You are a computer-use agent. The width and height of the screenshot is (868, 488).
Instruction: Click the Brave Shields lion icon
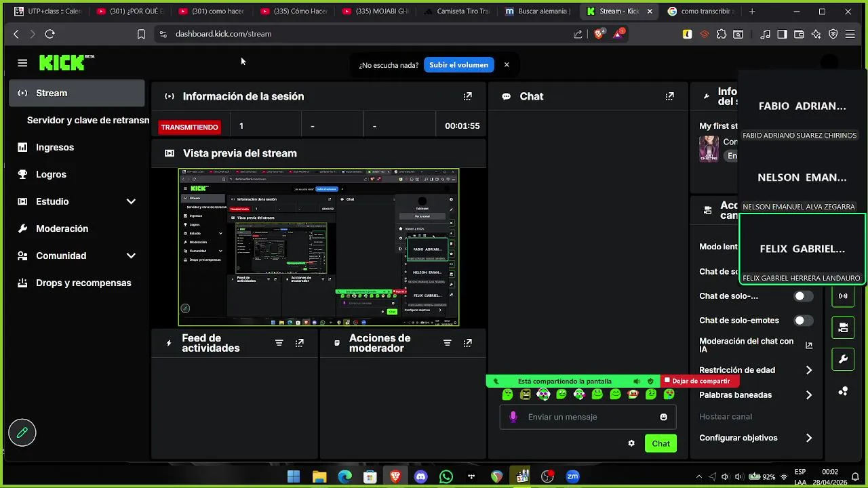pos(599,34)
